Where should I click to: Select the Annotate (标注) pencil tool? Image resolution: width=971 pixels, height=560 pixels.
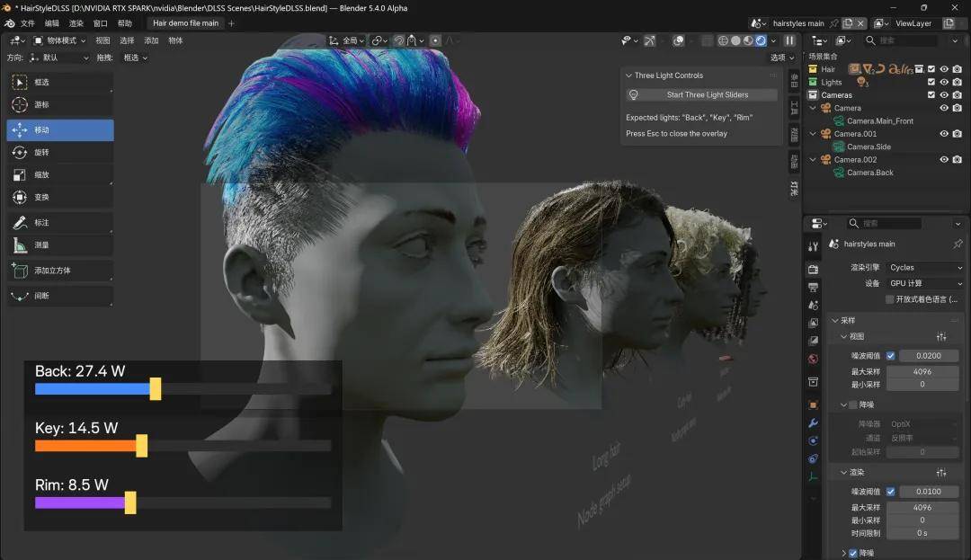pyautogui.click(x=60, y=222)
